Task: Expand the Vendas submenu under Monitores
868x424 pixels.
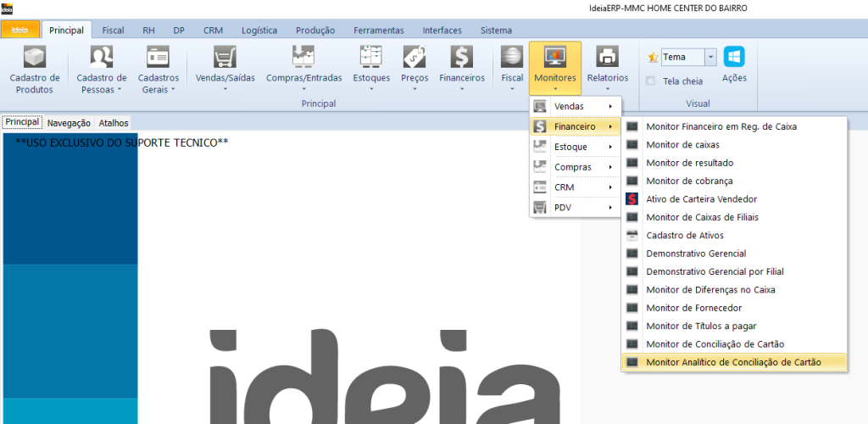Action: click(x=576, y=106)
